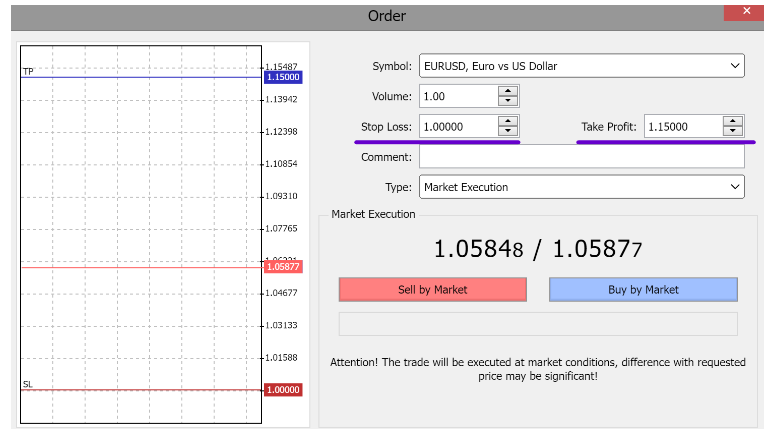This screenshot has height=430, width=765.
Task: Click the axis value 1.03133
Action: 282,325
